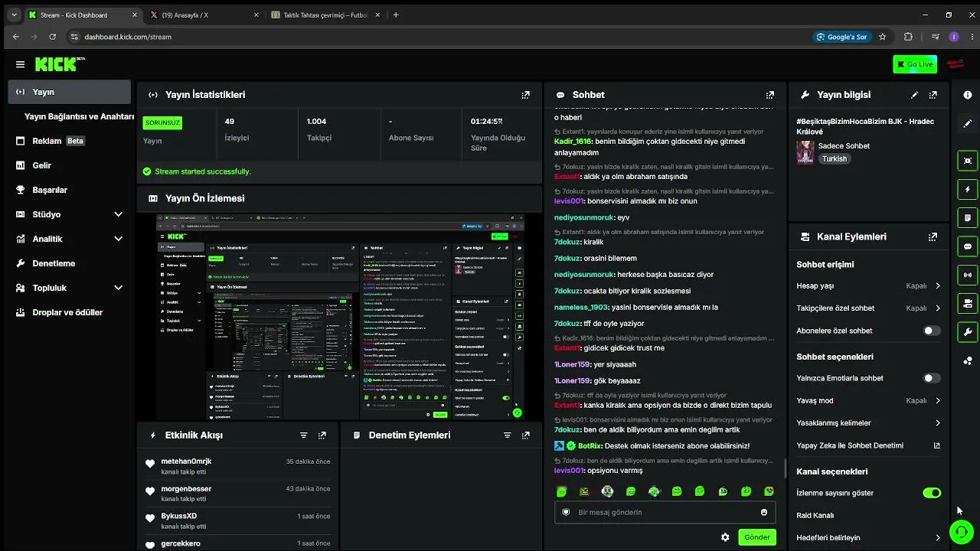Click the green Go Live button
This screenshot has height=551, width=980.
point(915,64)
